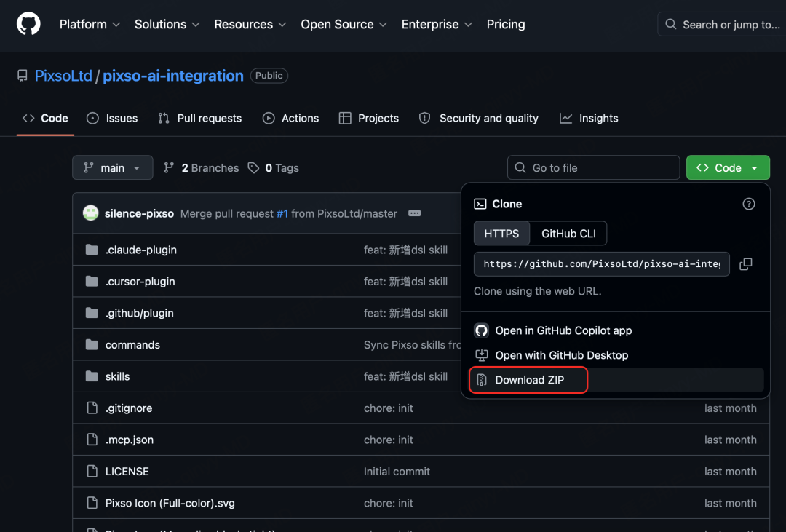Viewport: 786px width, 532px height.
Task: Click the silence-pixso avatar
Action: tap(91, 213)
